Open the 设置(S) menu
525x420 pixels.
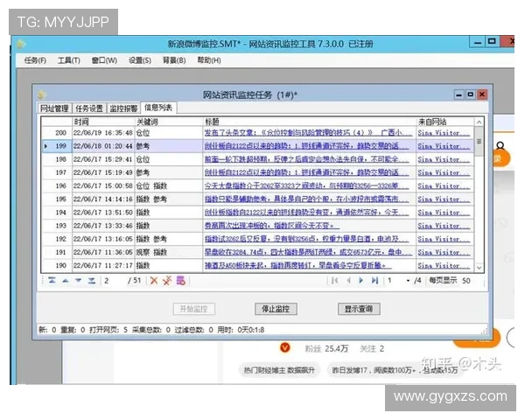140,60
